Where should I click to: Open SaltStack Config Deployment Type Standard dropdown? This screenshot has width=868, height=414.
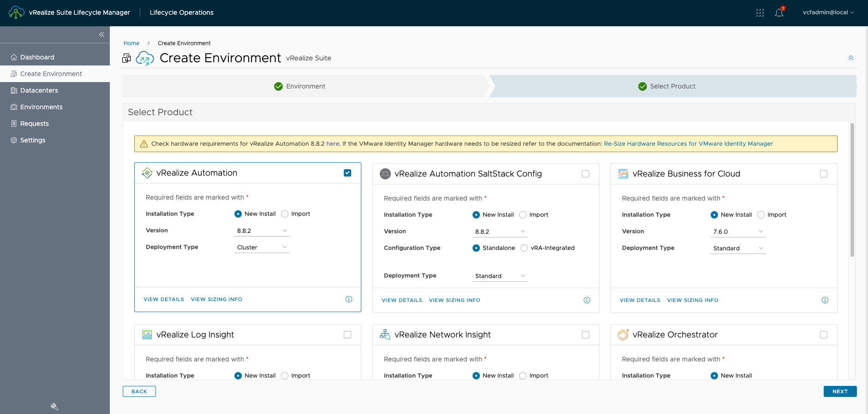click(500, 276)
